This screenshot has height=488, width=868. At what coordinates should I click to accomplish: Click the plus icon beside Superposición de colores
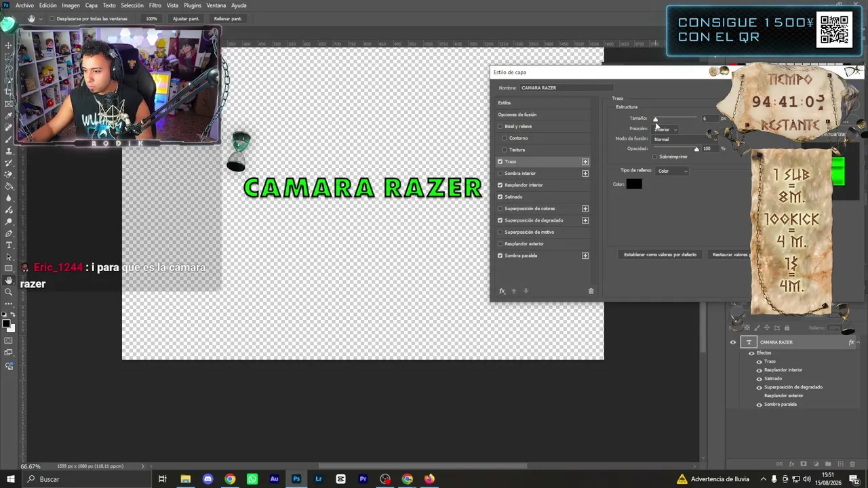[585, 209]
